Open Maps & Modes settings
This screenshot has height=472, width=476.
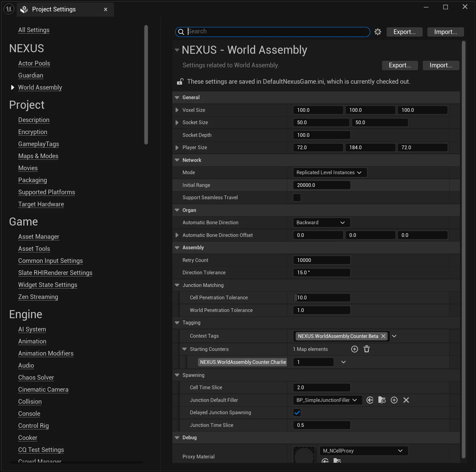point(38,156)
